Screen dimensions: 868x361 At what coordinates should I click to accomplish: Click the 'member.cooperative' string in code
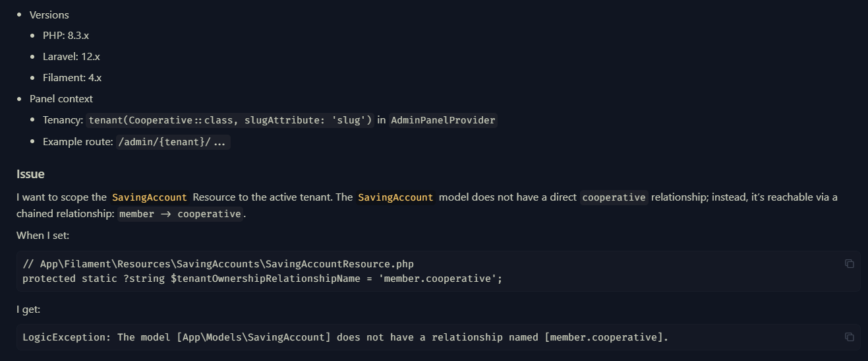pyautogui.click(x=438, y=279)
